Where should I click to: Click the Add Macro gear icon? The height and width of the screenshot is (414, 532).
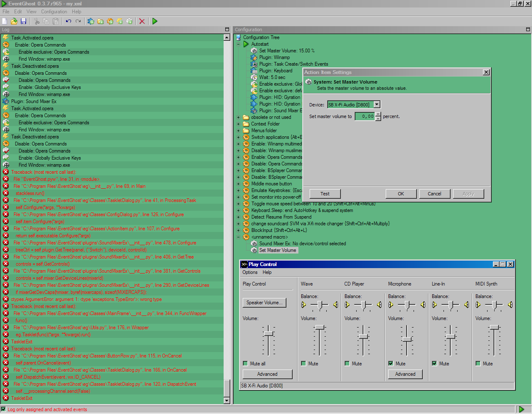coord(110,21)
